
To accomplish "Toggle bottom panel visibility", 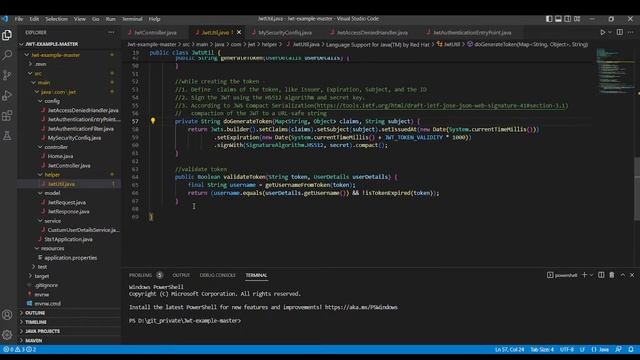I will (558, 19).
